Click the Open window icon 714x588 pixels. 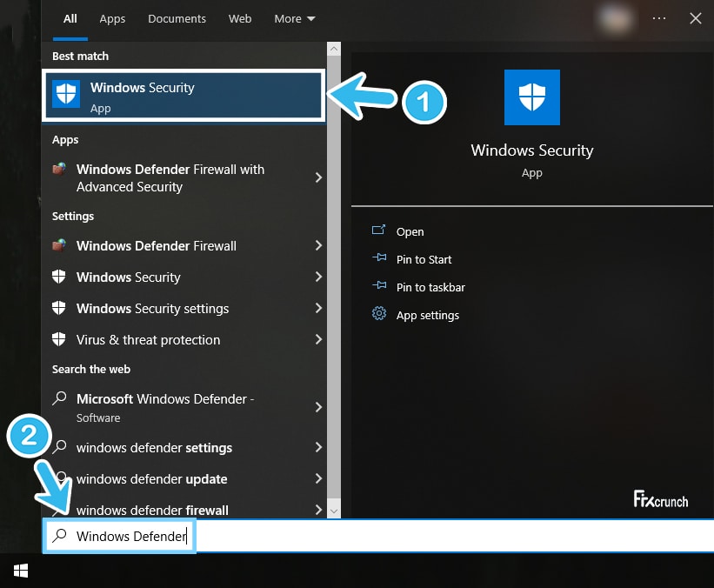coord(378,230)
